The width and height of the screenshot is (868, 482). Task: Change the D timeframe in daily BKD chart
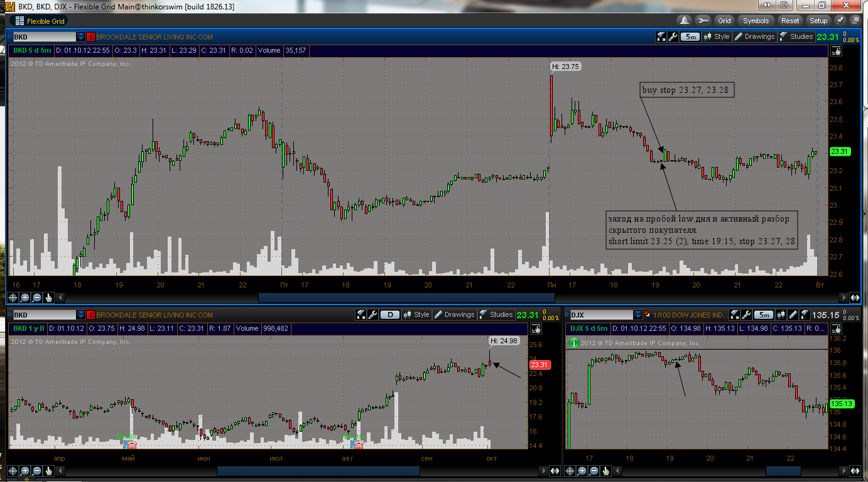[390, 314]
